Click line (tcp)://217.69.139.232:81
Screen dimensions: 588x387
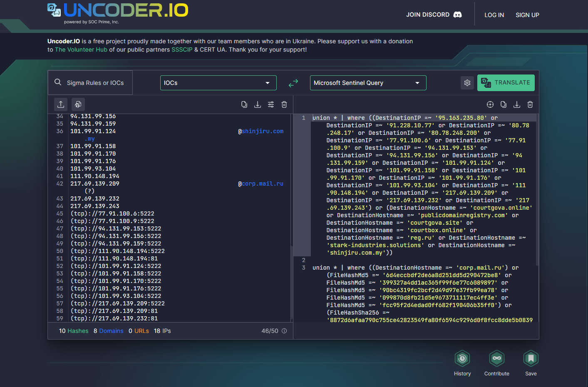[x=114, y=318]
